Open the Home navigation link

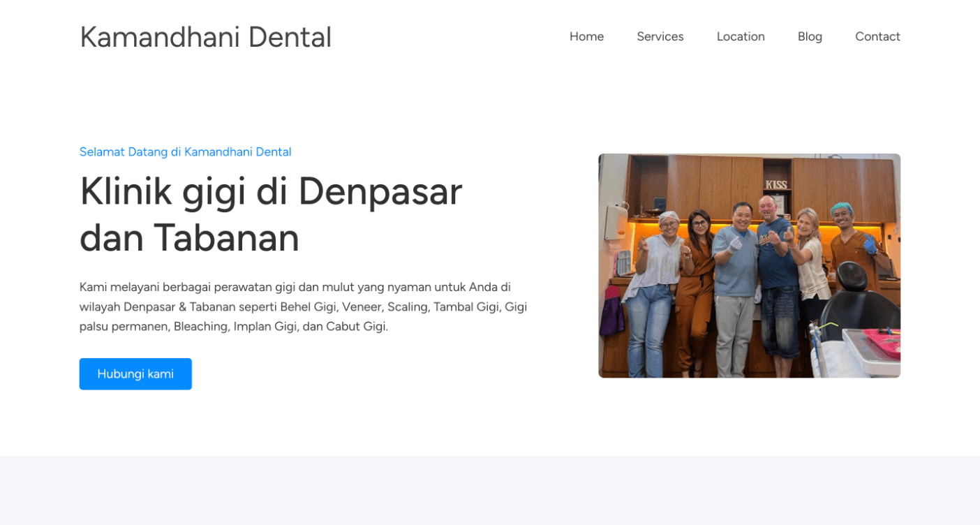pos(586,36)
